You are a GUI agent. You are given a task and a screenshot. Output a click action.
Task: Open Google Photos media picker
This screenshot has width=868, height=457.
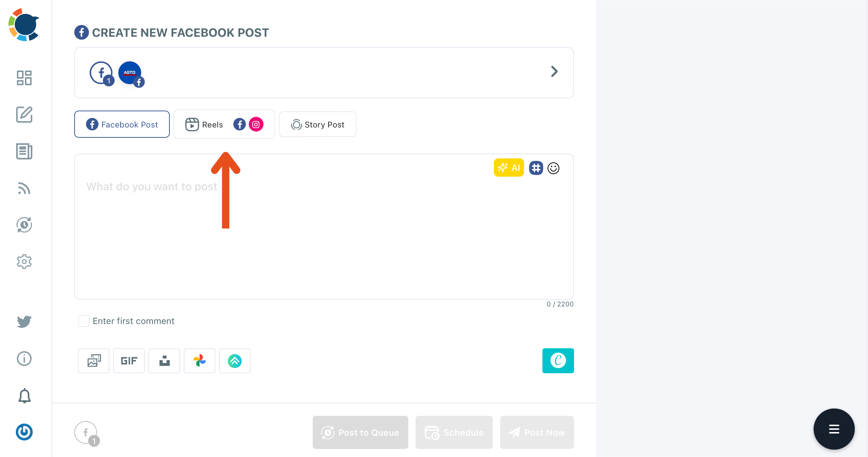tap(200, 361)
